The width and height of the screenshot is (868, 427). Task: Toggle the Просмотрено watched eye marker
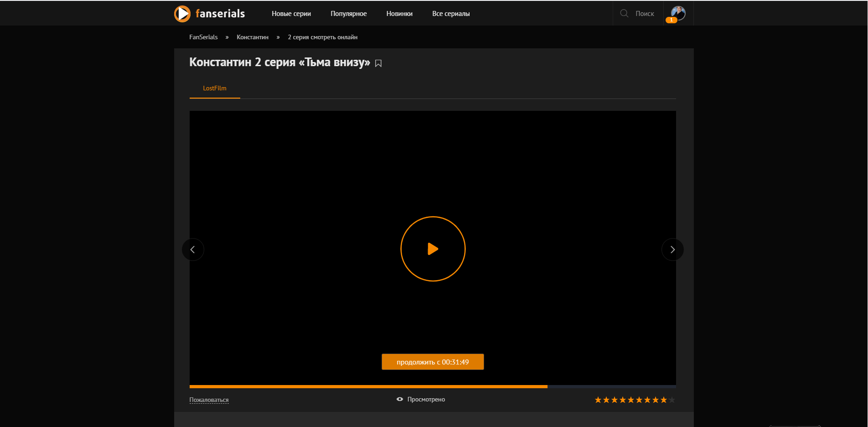click(x=400, y=399)
